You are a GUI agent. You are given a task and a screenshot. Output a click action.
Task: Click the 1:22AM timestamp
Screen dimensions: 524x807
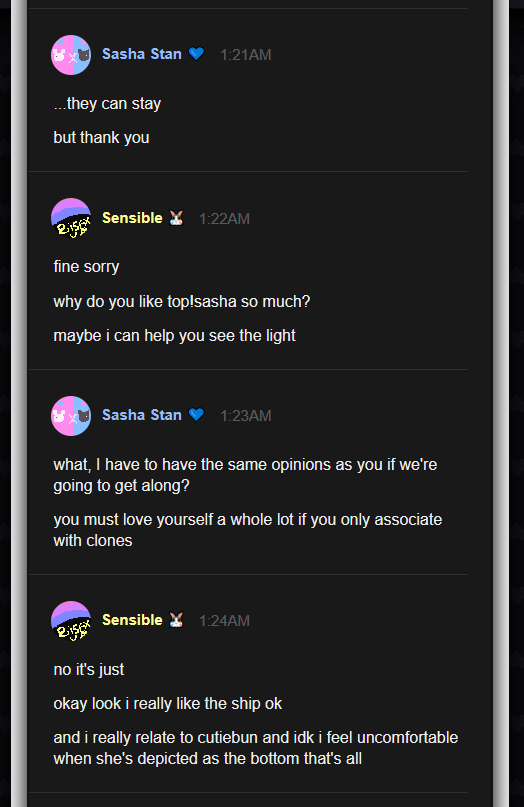click(x=224, y=219)
